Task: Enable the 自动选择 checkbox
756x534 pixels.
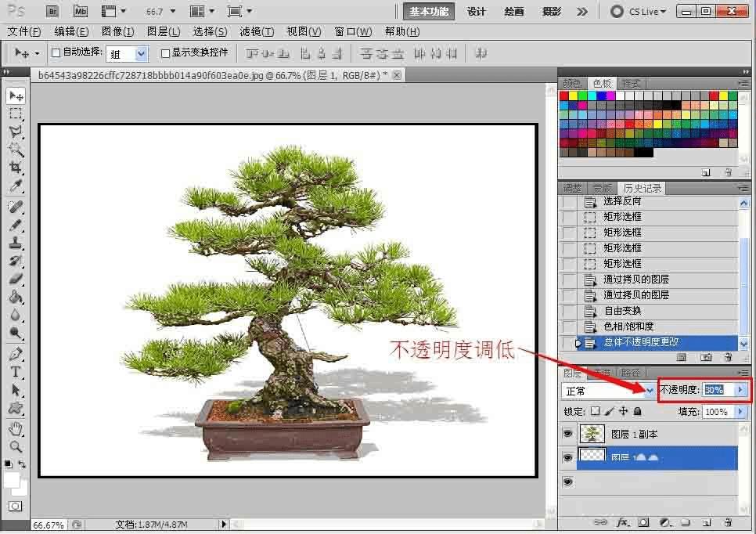Action: (56, 53)
